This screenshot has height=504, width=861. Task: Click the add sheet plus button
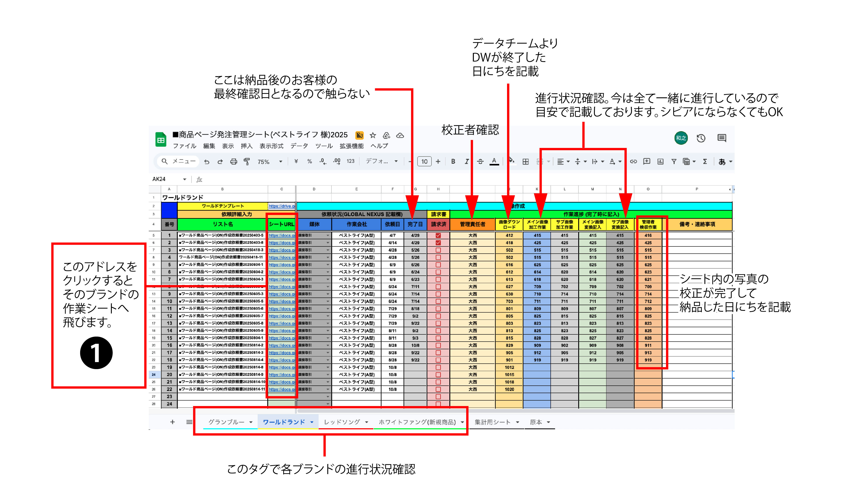click(172, 422)
